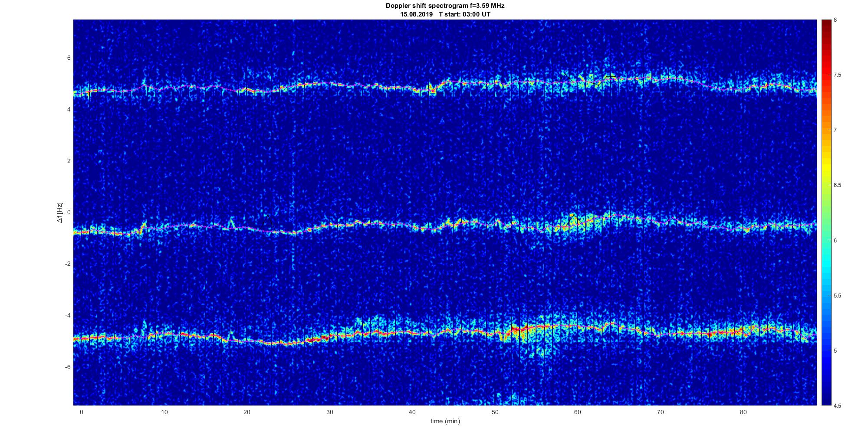868x435 pixels.
Task: Click x-axis tick label 0
Action: (81, 412)
